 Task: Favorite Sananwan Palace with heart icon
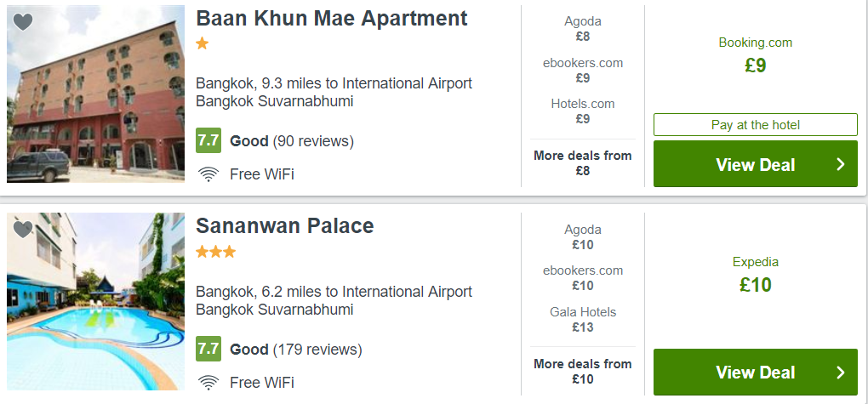pos(23,230)
